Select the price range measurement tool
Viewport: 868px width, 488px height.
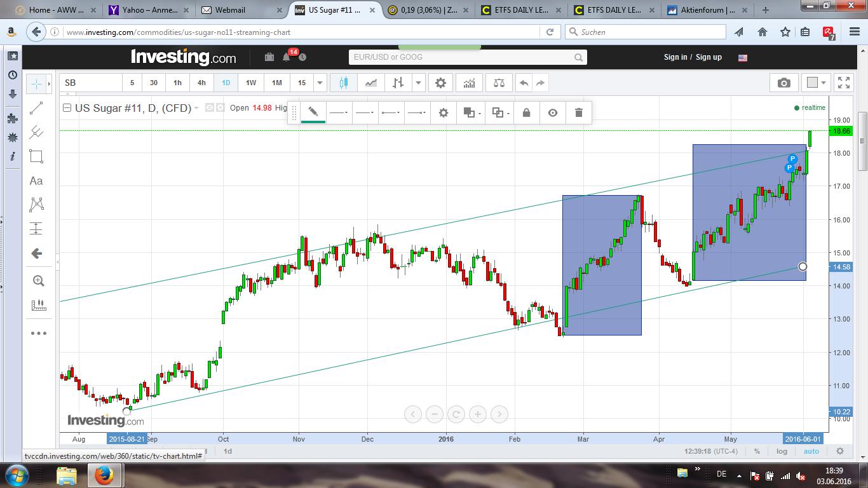tap(37, 229)
